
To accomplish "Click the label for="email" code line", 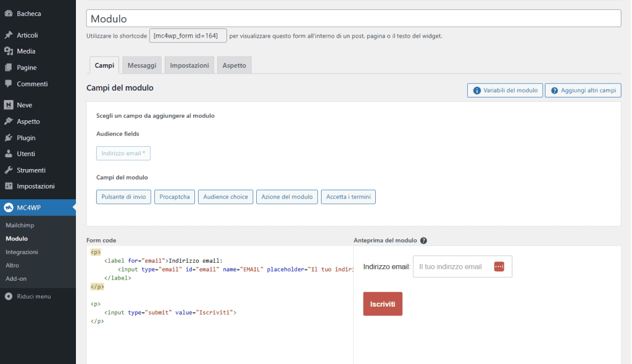I will 163,261.
